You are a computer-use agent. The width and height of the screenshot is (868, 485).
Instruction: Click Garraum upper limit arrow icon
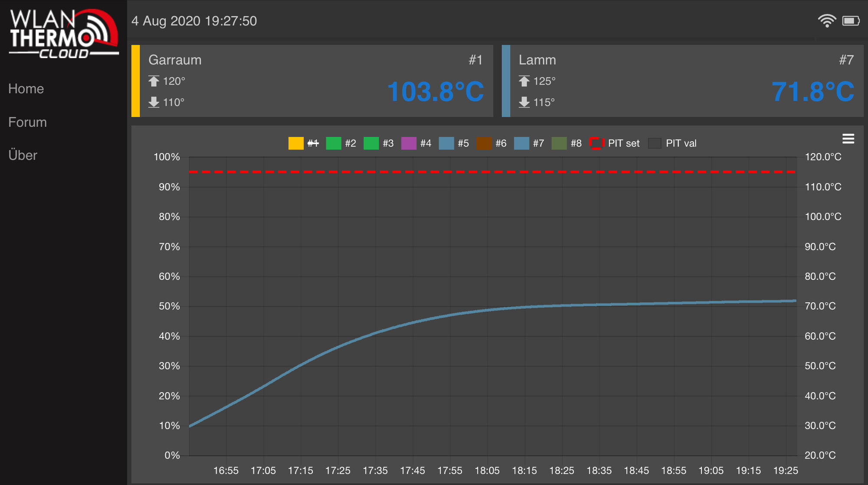coord(154,81)
